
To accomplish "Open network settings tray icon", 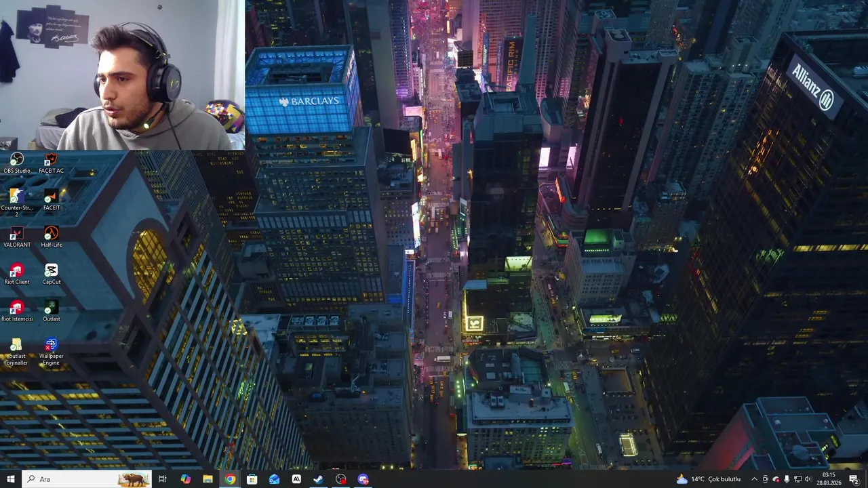I will click(x=797, y=479).
